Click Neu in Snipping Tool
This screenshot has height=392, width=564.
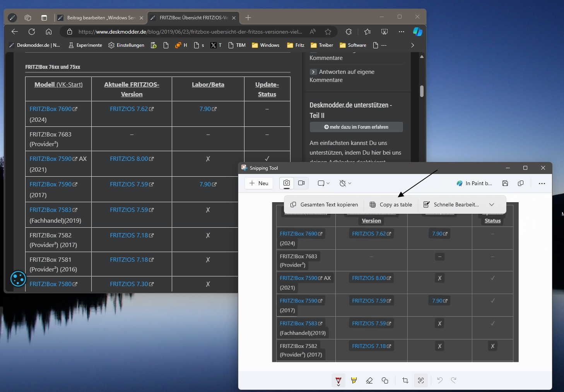click(259, 183)
